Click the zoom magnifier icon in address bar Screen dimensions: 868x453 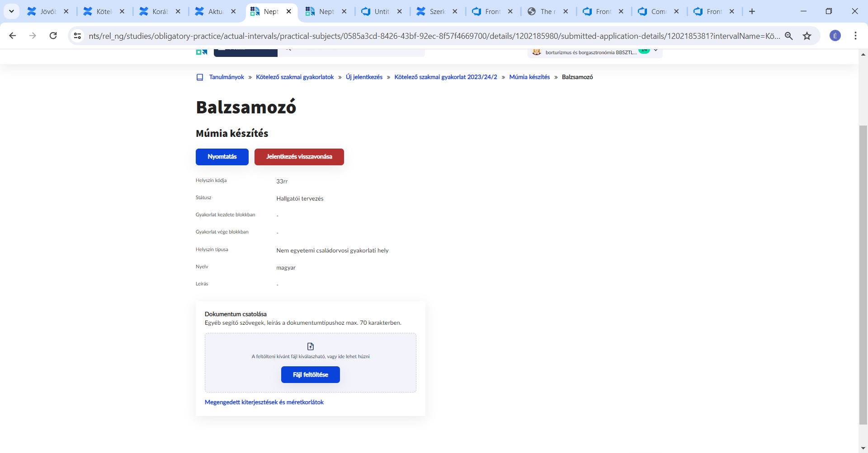(789, 36)
